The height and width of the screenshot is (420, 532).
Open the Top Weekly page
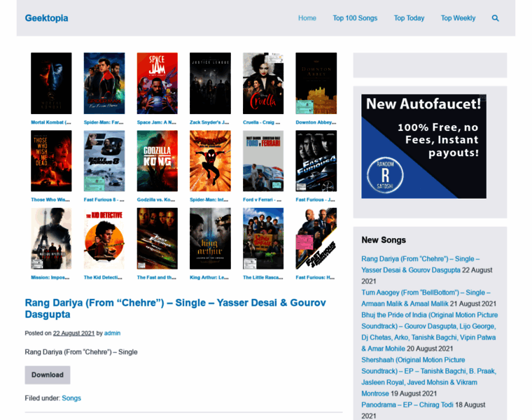(458, 18)
